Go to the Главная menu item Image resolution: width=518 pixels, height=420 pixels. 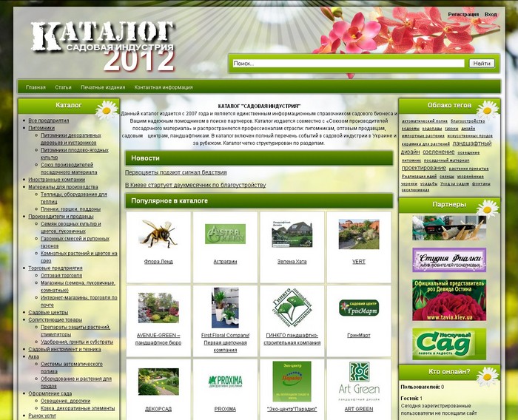point(36,87)
